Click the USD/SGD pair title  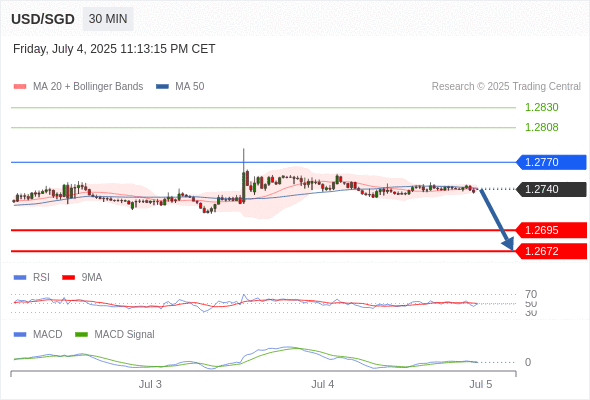(43, 19)
